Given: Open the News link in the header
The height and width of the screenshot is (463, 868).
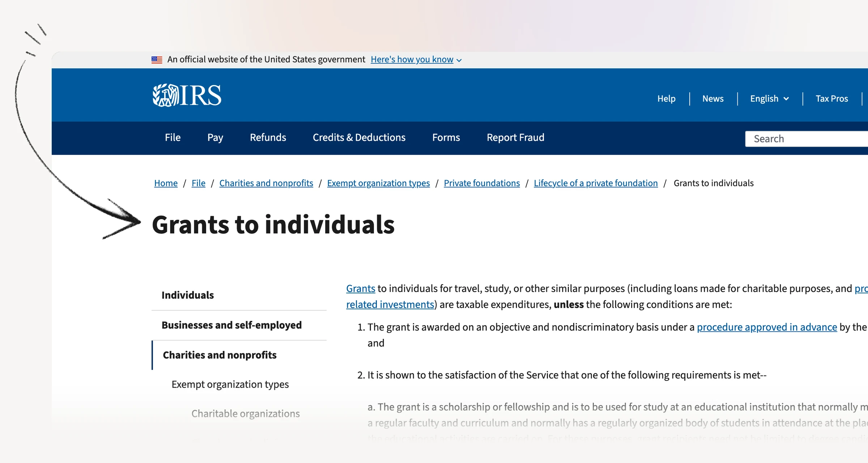Looking at the screenshot, I should click(x=713, y=98).
